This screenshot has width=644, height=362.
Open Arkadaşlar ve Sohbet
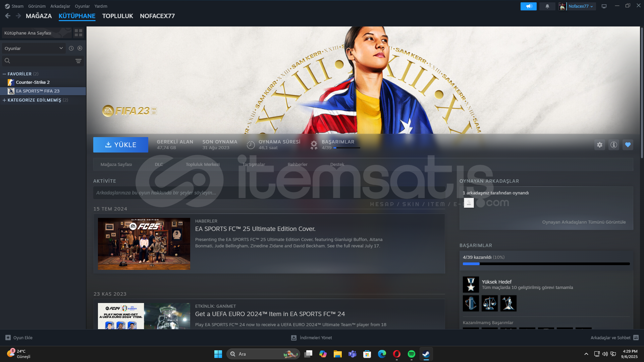coord(614,338)
